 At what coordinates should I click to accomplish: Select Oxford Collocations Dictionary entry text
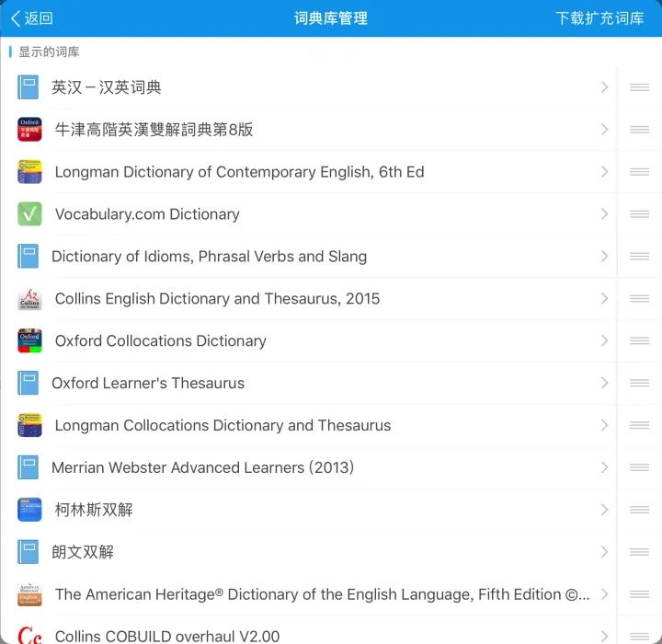coord(161,341)
